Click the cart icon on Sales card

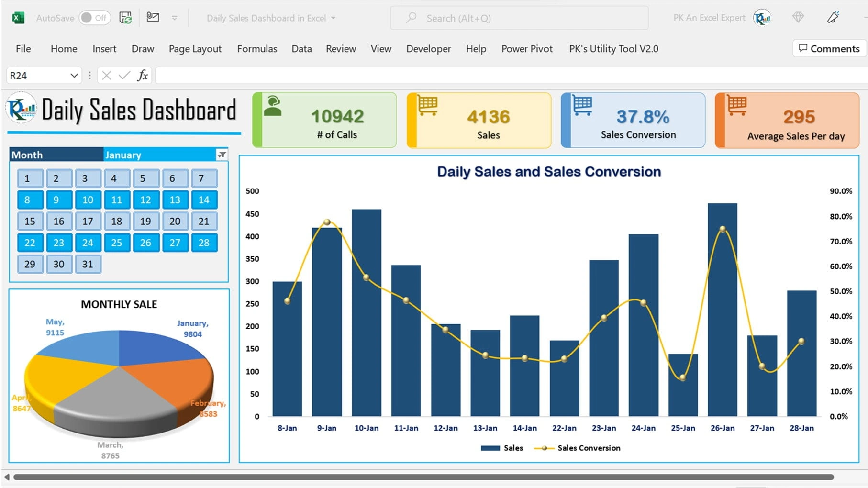click(427, 106)
